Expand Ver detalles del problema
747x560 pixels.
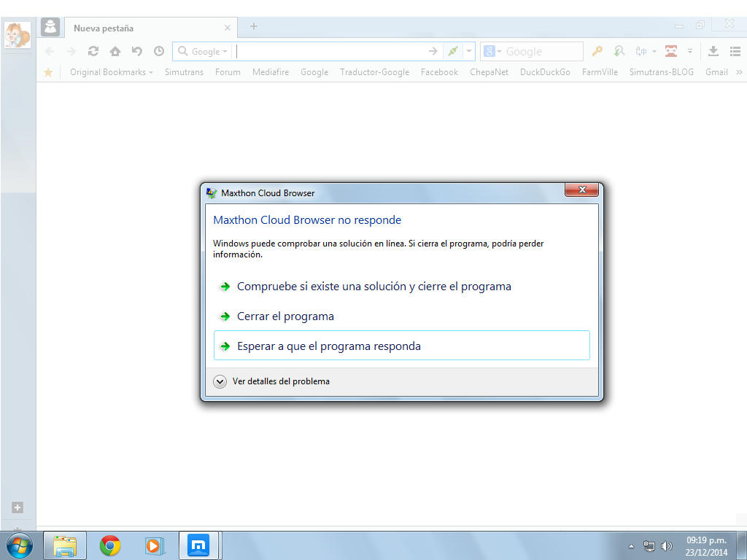(271, 381)
